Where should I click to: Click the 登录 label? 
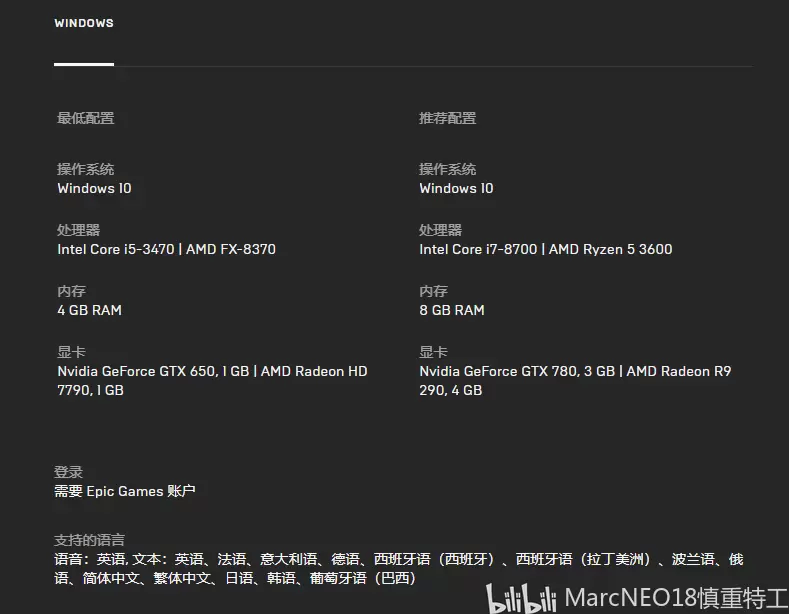[68, 472]
